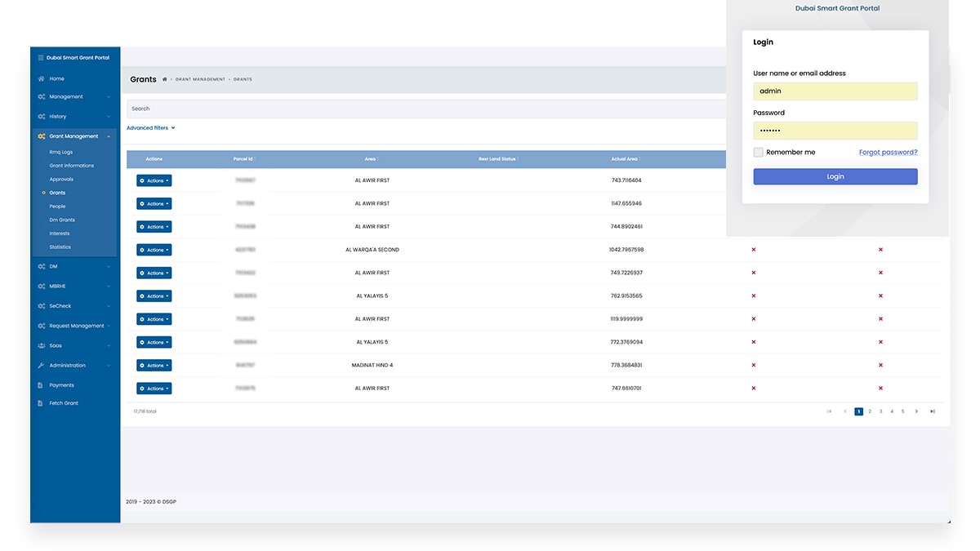Go to page 3 in the pagination
Viewport: 980px width, 551px height.
880,411
